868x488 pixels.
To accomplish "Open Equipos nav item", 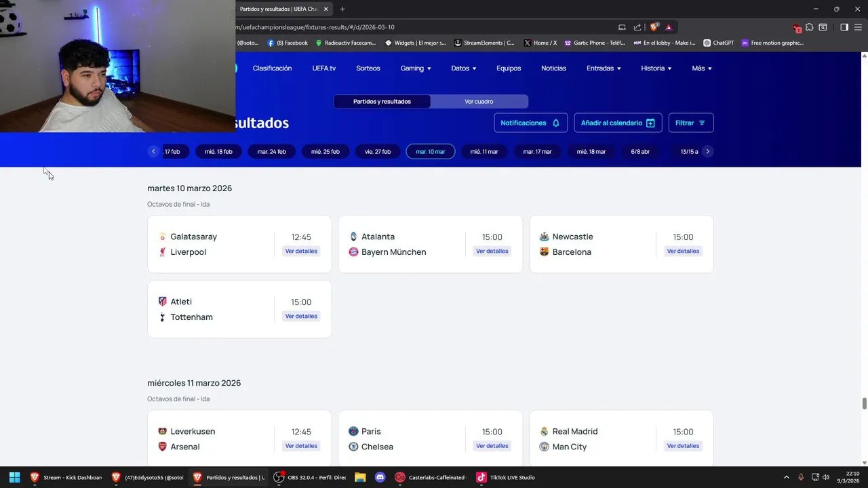I will tap(509, 68).
